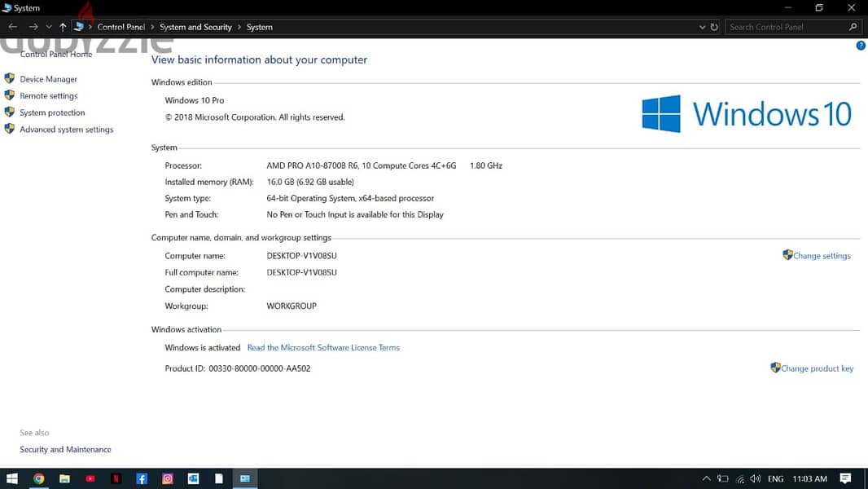This screenshot has width=868, height=489.
Task: Open the address bar history dropdown
Action: 702,27
